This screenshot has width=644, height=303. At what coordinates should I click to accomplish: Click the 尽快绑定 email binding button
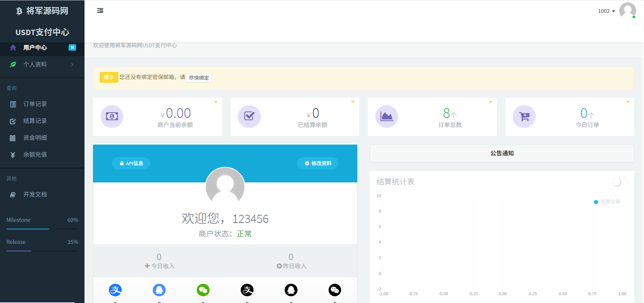[199, 78]
